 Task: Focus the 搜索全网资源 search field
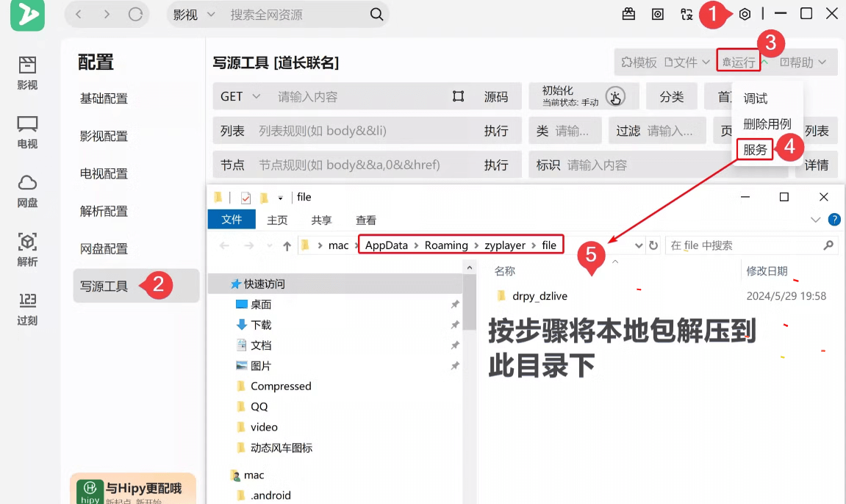[x=295, y=15]
